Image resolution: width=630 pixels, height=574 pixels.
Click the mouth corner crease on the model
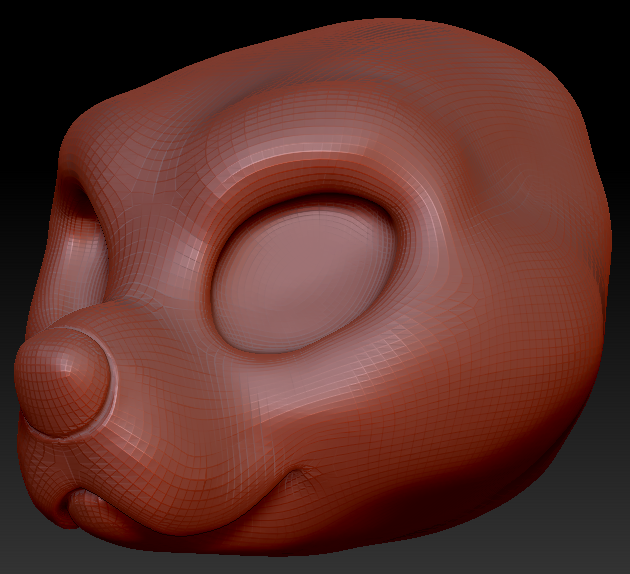(x=297, y=475)
